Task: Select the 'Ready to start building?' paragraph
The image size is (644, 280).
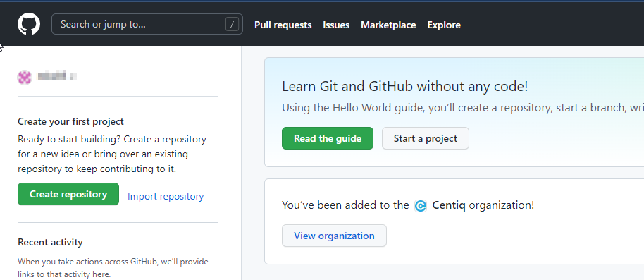Action: [112, 154]
